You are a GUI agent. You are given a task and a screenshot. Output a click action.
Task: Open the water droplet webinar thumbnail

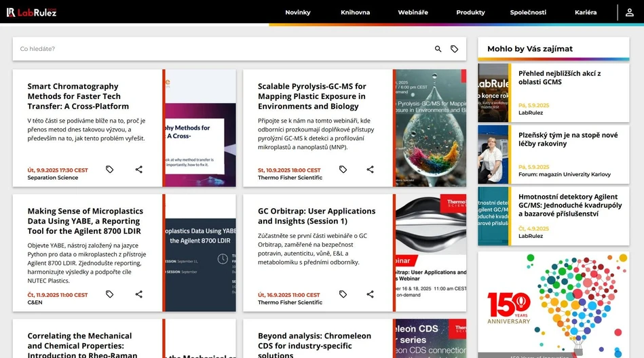pyautogui.click(x=430, y=128)
